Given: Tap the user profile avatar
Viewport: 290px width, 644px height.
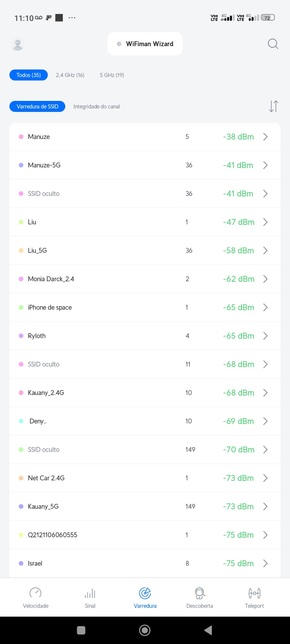Looking at the screenshot, I should [18, 44].
